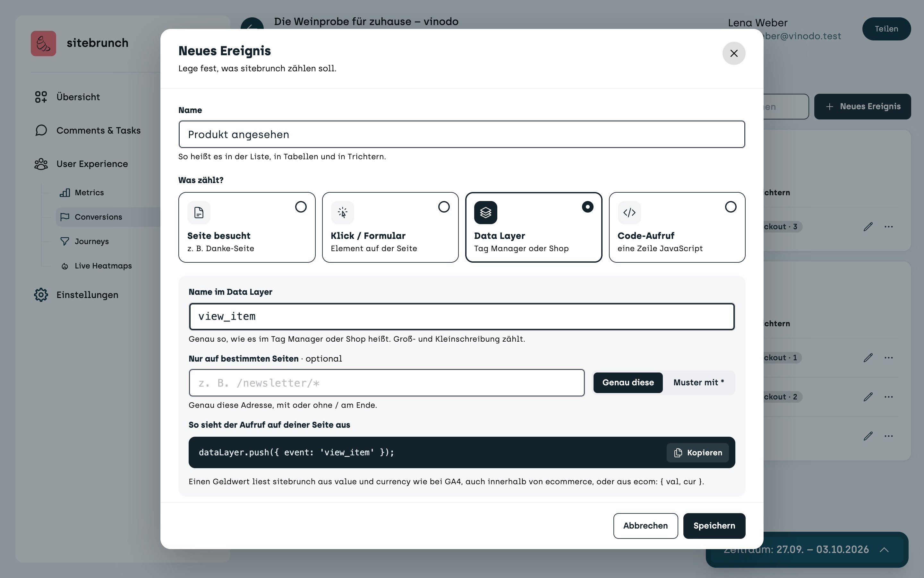Open the three-dot menu for Checkout · 3
The width and height of the screenshot is (924, 578).
888,227
